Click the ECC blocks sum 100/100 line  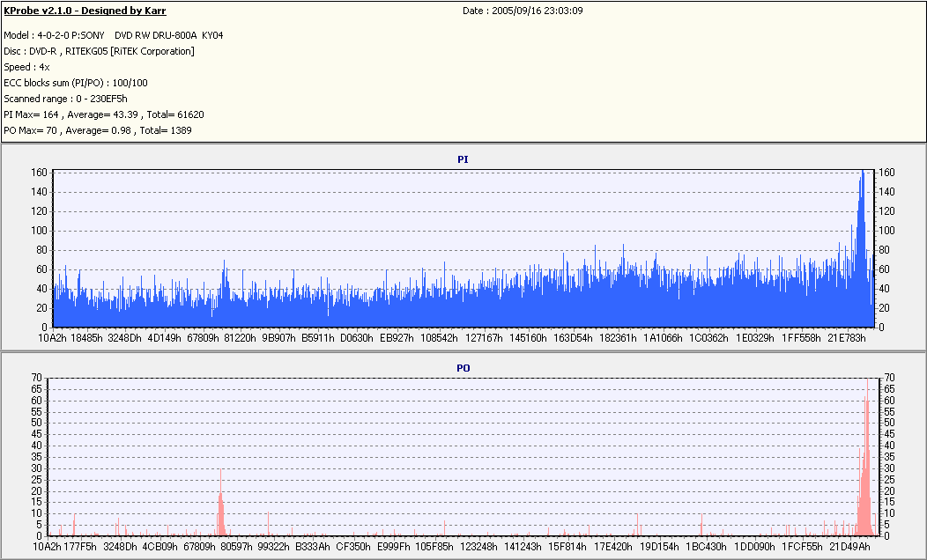coord(76,84)
